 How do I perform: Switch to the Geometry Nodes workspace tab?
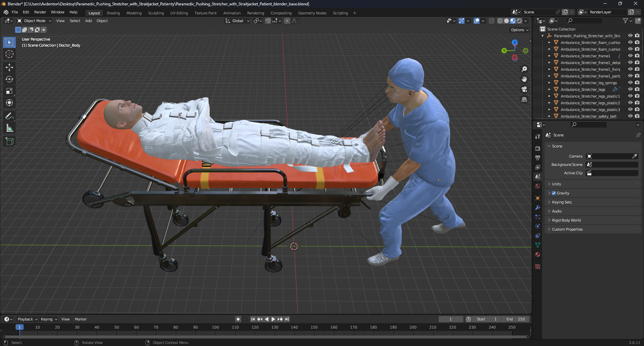pos(312,13)
